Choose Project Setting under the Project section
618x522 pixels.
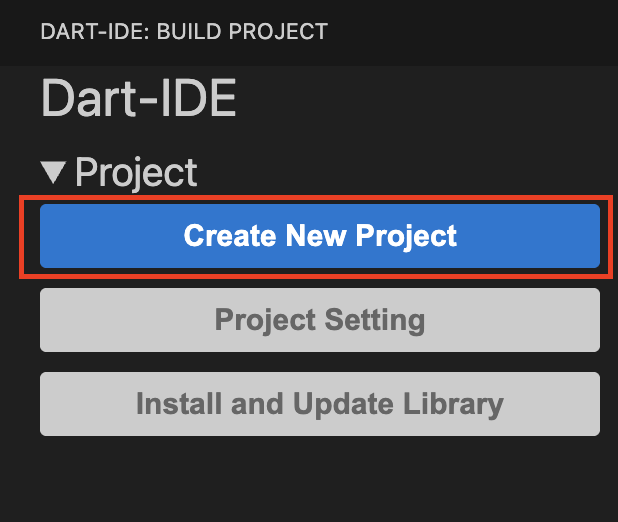[320, 320]
